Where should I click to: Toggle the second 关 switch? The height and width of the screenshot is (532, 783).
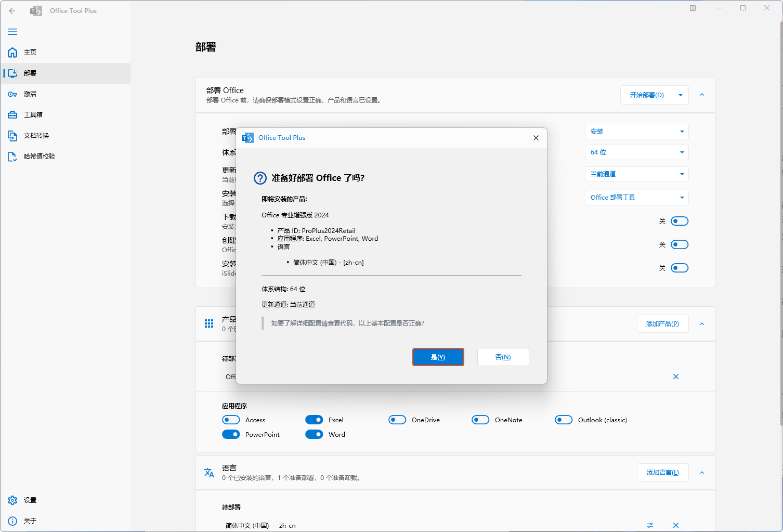[680, 245]
